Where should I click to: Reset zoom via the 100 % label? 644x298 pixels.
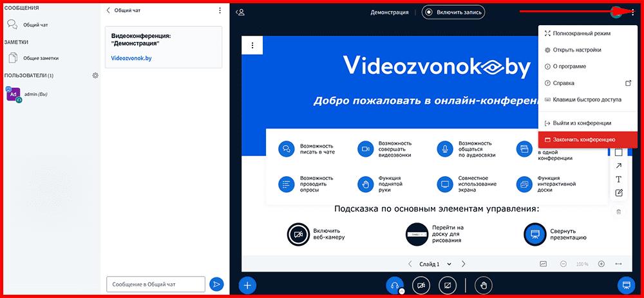point(582,264)
